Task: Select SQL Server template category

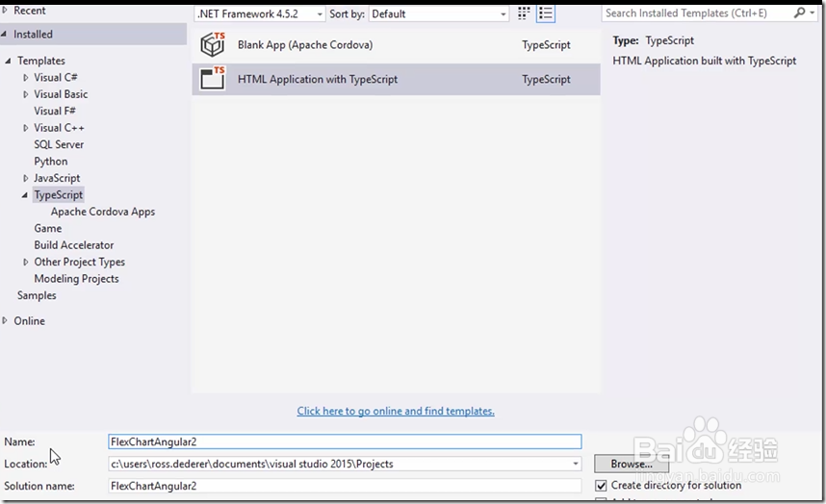Action: [59, 144]
